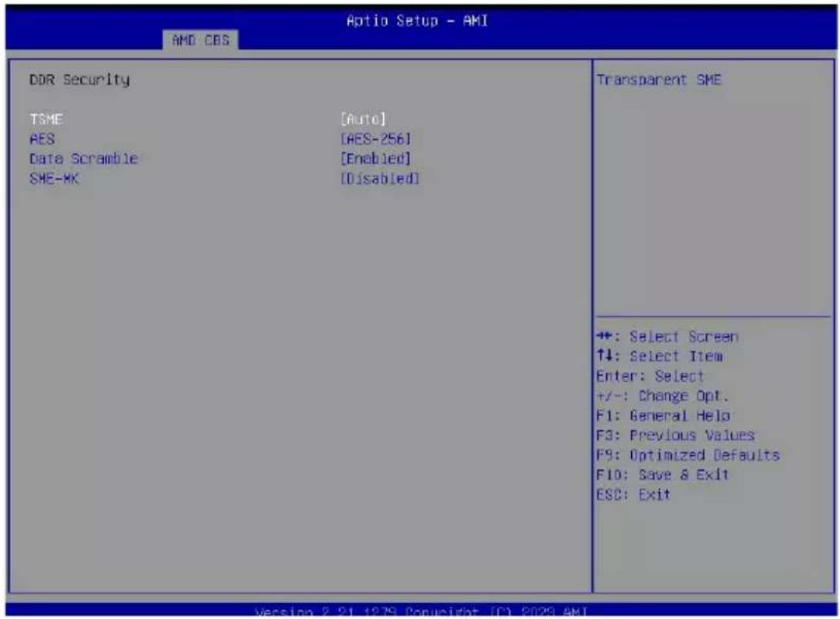The height and width of the screenshot is (619, 840).
Task: Click the ESC: Exit hint
Action: (633, 495)
